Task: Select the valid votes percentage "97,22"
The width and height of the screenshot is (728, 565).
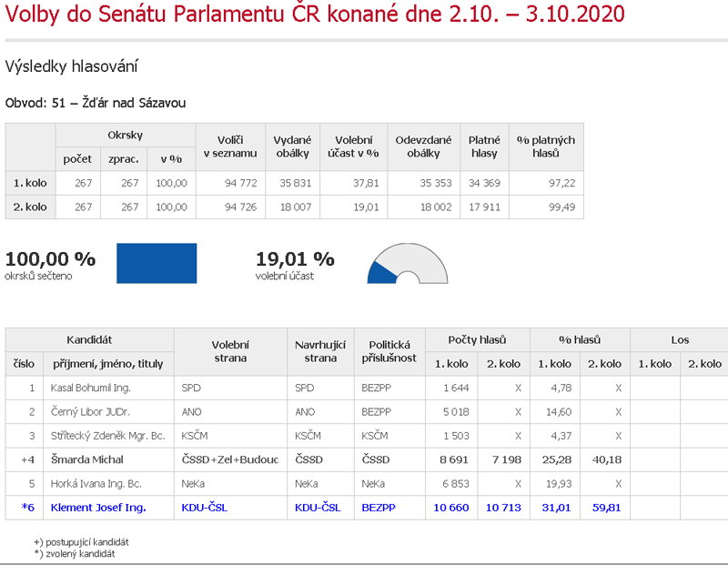Action: [x=561, y=183]
